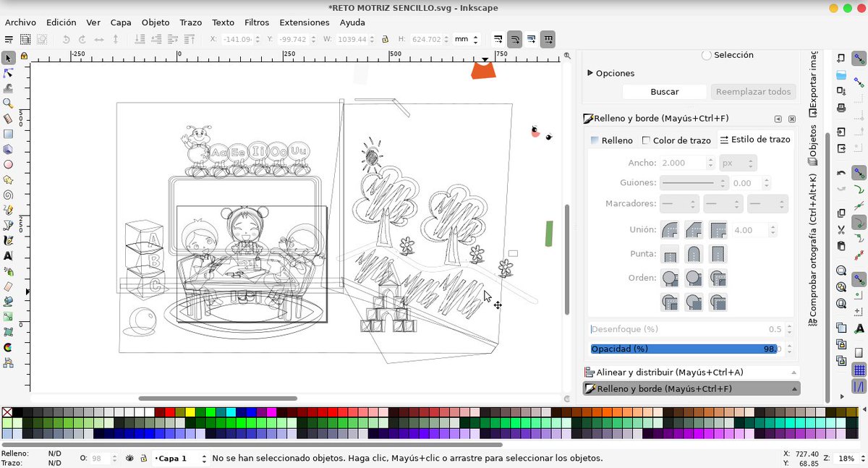Image resolution: width=868 pixels, height=468 pixels.
Task: Pick the yellow swatch in palette
Action: coord(190,412)
